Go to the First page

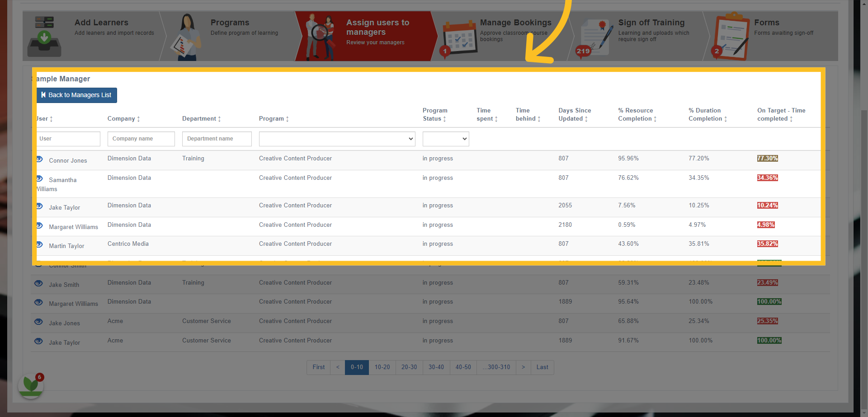point(319,367)
